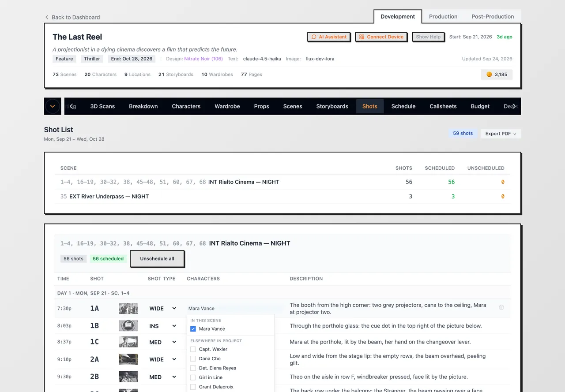The width and height of the screenshot is (565, 392).
Task: Open the AI Assistant
Action: click(x=329, y=37)
